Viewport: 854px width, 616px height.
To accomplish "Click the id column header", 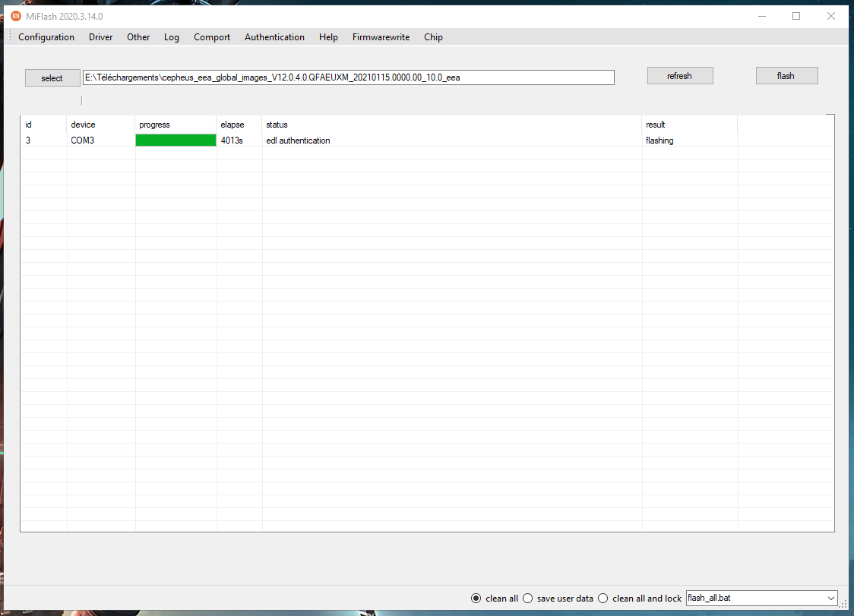I will [43, 125].
